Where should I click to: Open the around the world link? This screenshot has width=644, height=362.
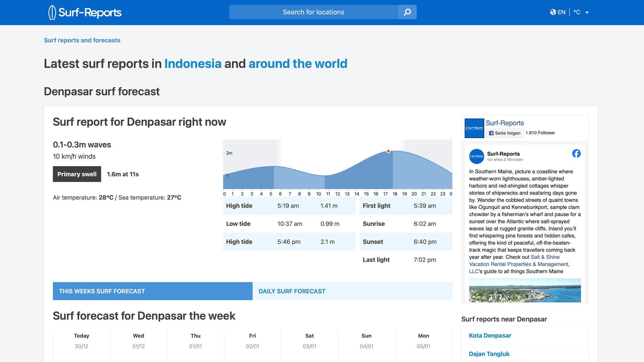coord(298,64)
